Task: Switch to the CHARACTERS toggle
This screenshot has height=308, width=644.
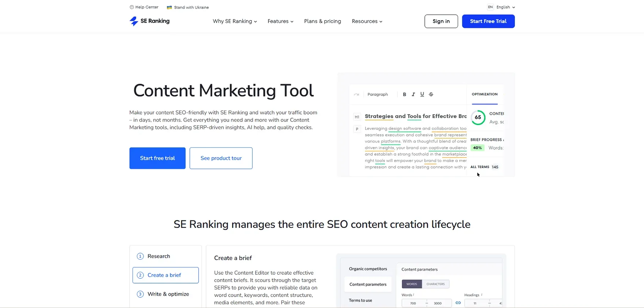Action: click(435, 284)
